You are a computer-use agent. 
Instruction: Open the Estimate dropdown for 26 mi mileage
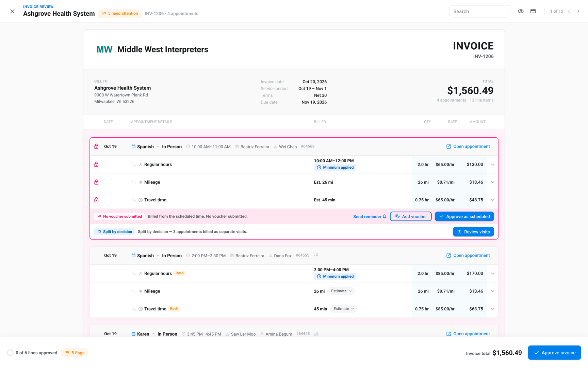341,291
